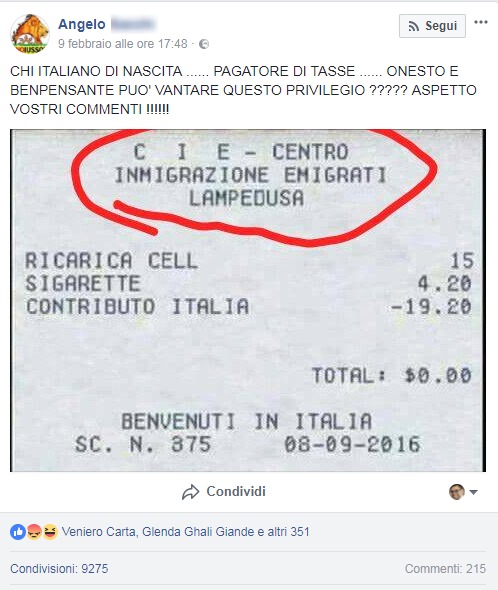
Task: Open the three-dots post options menu
Action: coord(481,22)
